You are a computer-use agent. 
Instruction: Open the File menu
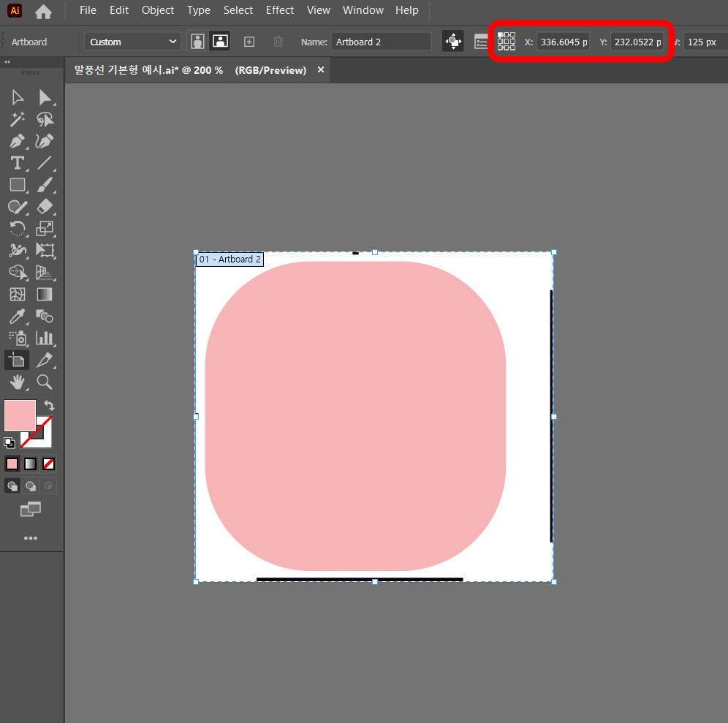(88, 10)
